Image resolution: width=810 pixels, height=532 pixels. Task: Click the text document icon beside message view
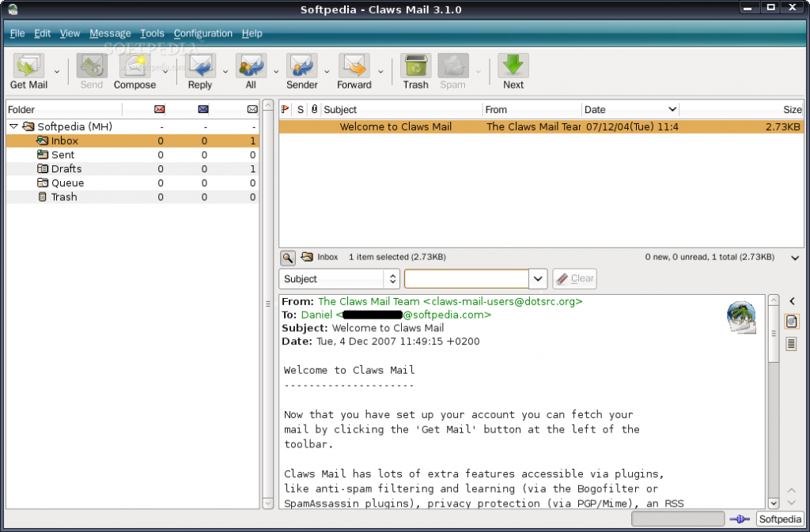click(x=791, y=343)
